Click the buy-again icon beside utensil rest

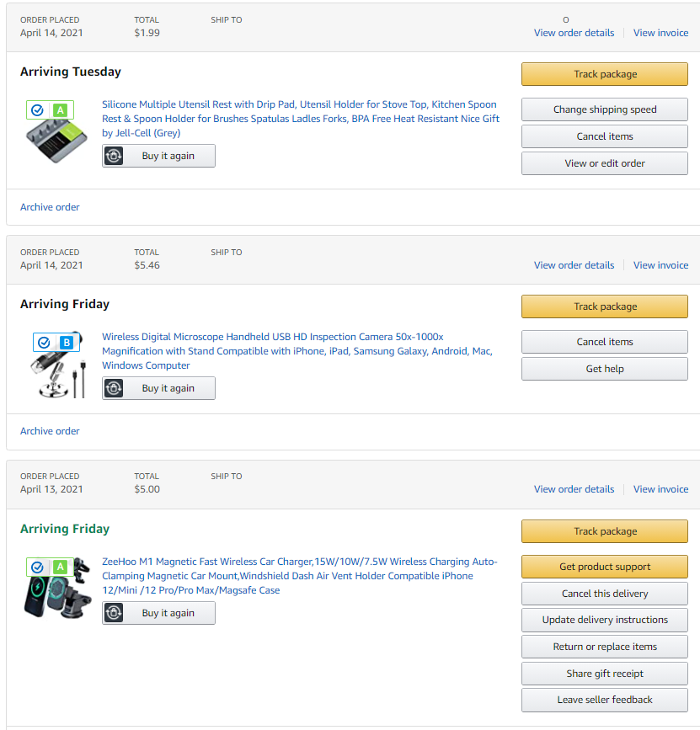[x=113, y=156]
